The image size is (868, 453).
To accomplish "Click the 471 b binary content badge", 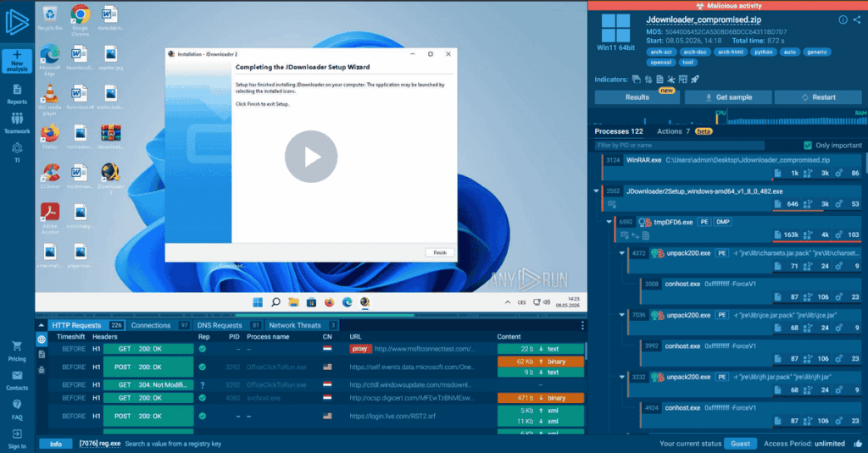I will (540, 398).
